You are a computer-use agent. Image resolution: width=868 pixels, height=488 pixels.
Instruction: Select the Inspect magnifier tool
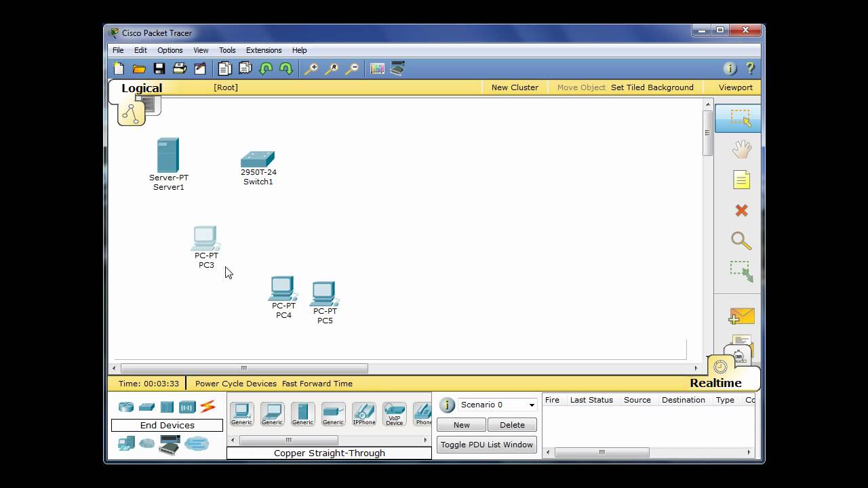[x=741, y=241]
